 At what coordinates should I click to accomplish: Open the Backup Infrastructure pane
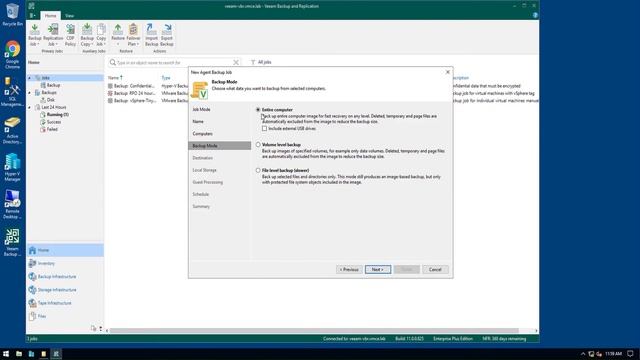tap(65, 276)
